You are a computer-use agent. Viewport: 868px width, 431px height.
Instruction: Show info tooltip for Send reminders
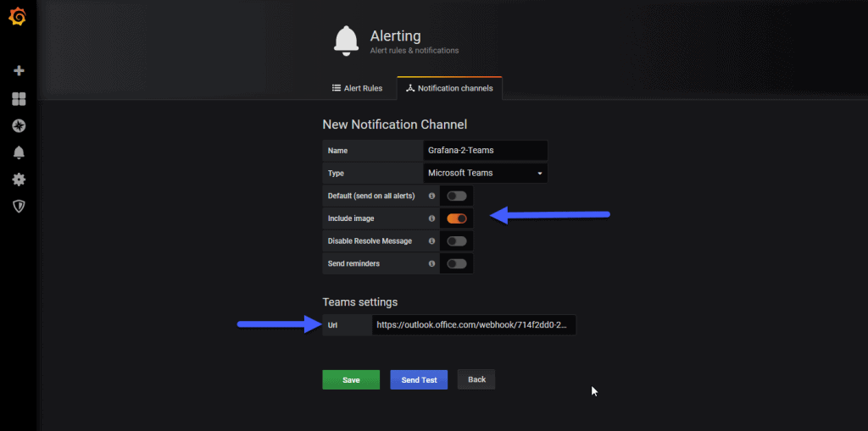431,264
